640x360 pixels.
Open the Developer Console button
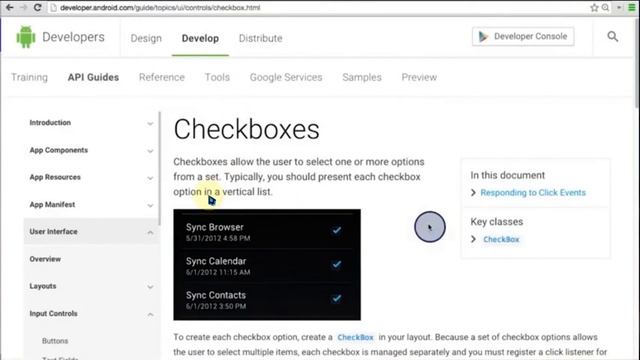[523, 36]
